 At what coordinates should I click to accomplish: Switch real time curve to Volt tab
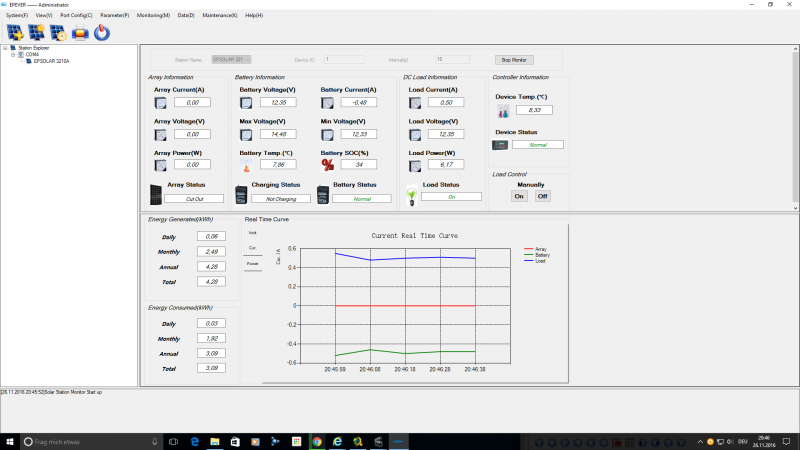[x=253, y=233]
